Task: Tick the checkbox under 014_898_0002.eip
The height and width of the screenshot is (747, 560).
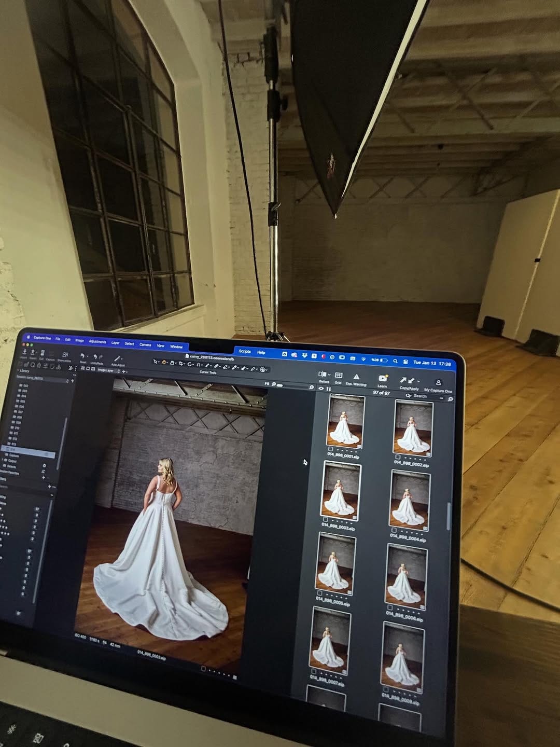Action: click(x=398, y=457)
